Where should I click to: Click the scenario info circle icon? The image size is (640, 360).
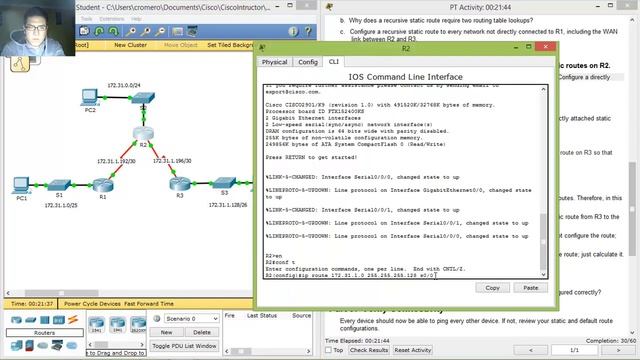click(156, 318)
